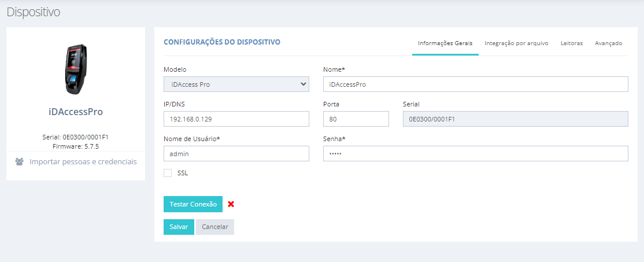This screenshot has height=262, width=644.
Task: Open the Avançado tab
Action: click(x=609, y=43)
